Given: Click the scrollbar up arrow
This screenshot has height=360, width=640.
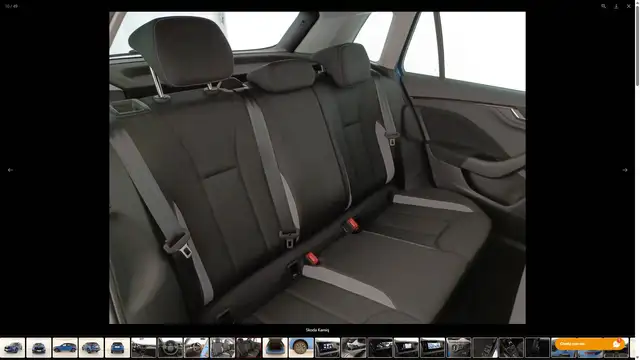Looking at the screenshot, I should [637, 2].
